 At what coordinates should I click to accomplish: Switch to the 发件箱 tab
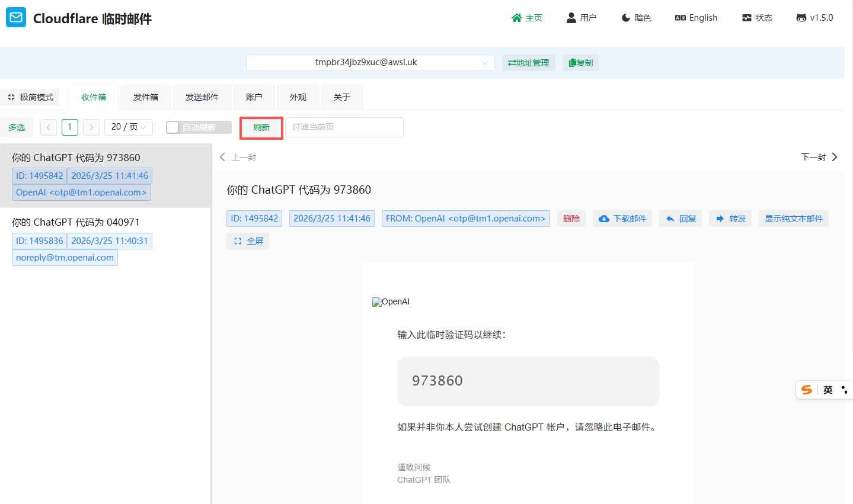pos(146,97)
